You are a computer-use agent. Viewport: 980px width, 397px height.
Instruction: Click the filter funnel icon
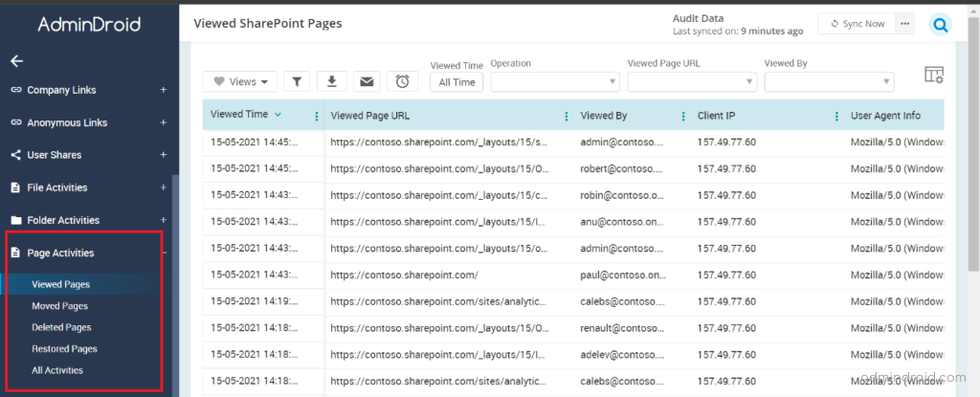click(297, 81)
